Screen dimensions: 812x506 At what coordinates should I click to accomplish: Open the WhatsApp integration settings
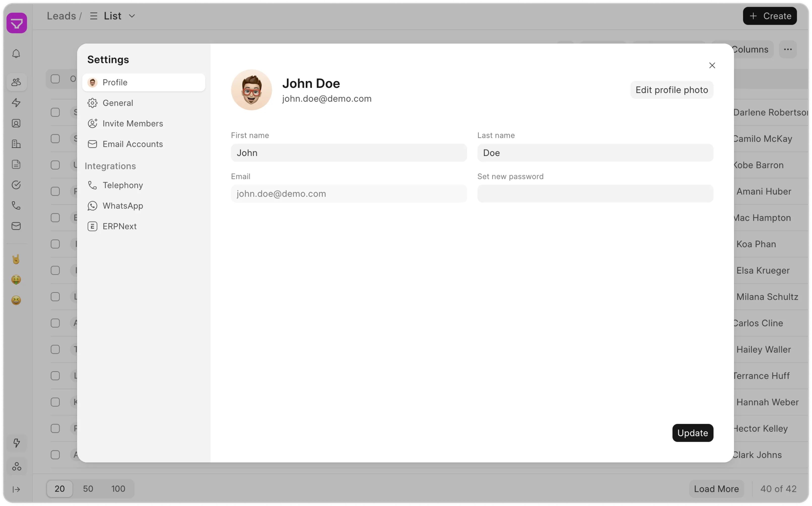[123, 206]
